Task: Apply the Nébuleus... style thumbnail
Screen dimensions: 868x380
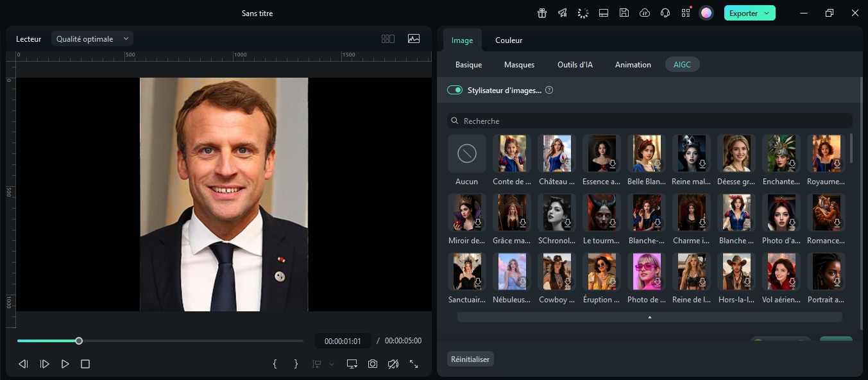Action: tap(512, 272)
